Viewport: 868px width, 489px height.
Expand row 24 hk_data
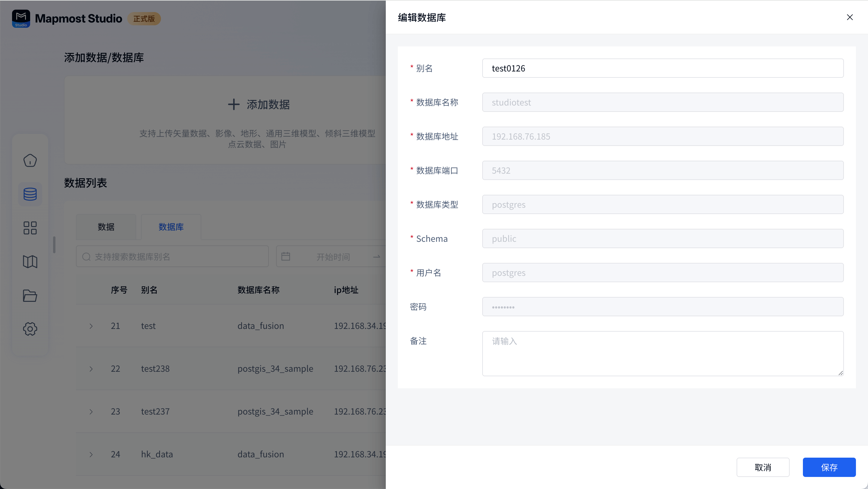(x=91, y=454)
